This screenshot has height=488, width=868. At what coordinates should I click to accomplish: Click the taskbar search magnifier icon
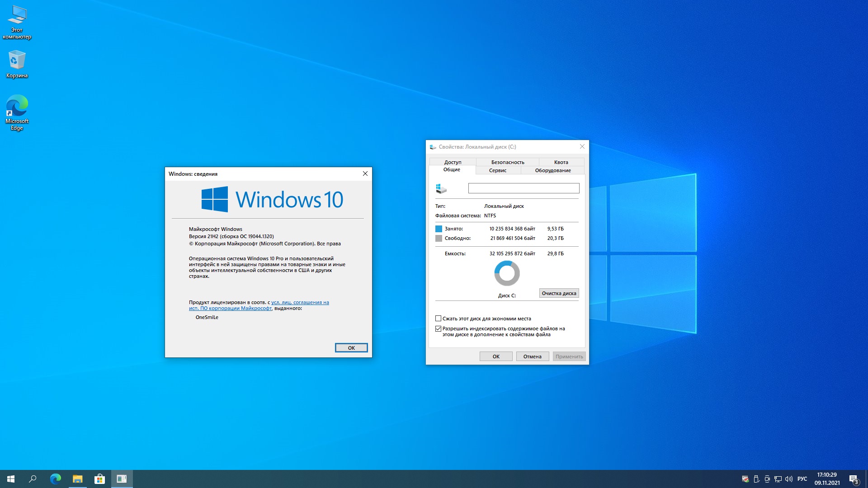point(33,479)
